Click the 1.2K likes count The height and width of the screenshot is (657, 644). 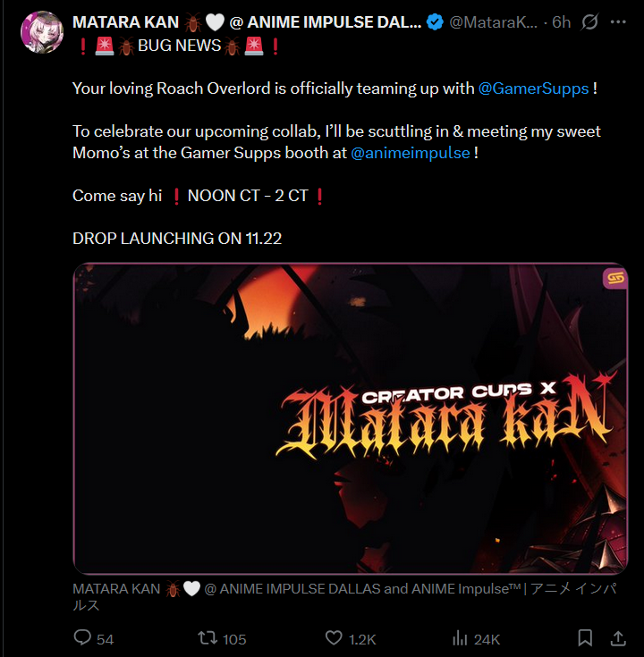362,639
